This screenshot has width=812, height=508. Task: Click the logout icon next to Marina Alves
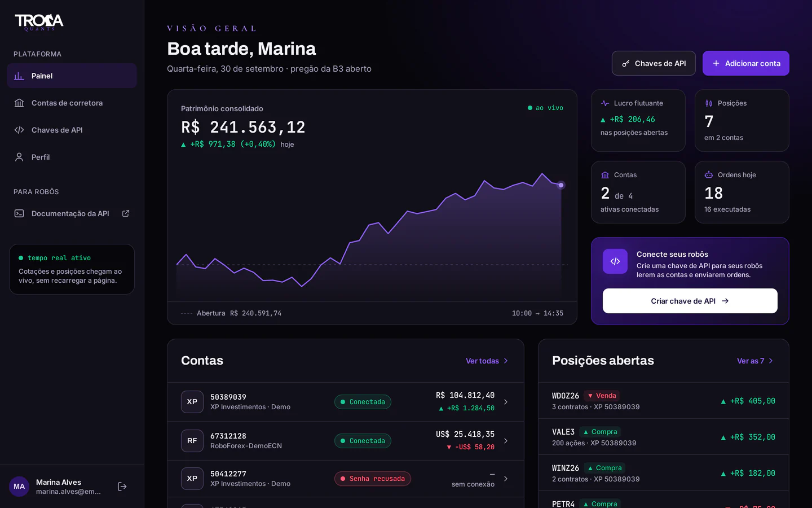click(x=122, y=487)
